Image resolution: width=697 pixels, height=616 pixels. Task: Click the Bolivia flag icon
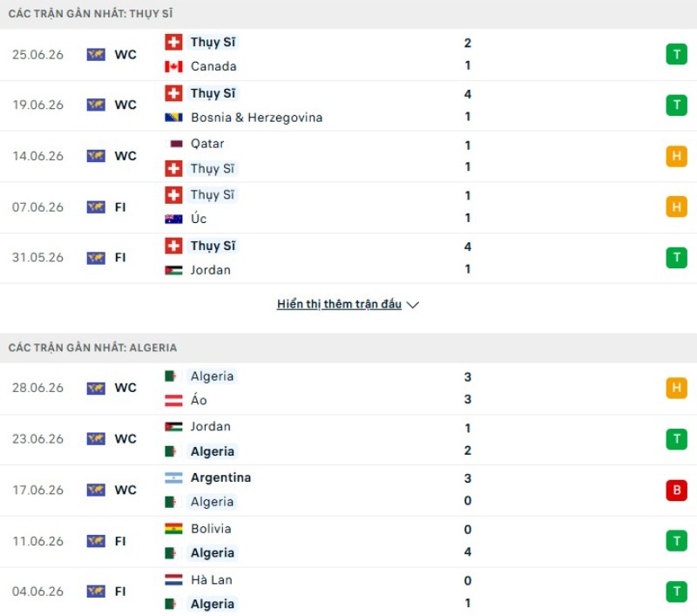coord(173,529)
